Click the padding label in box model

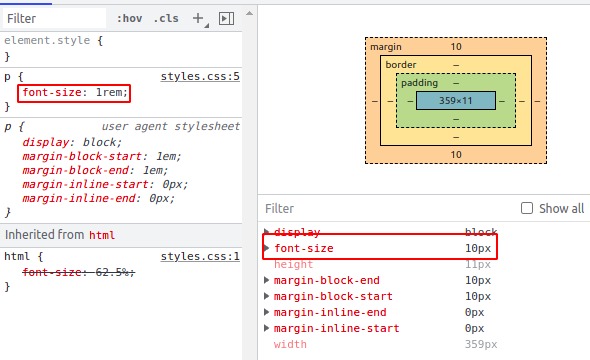click(419, 83)
